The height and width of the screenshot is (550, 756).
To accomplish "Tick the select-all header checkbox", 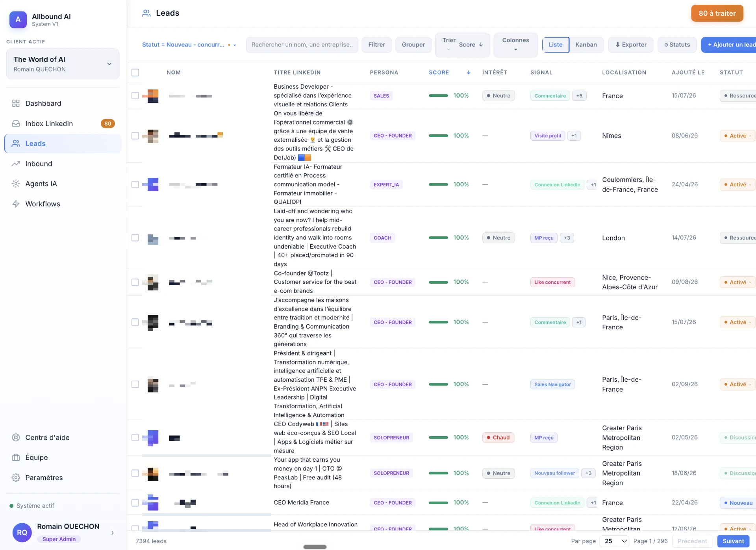I will pyautogui.click(x=135, y=72).
